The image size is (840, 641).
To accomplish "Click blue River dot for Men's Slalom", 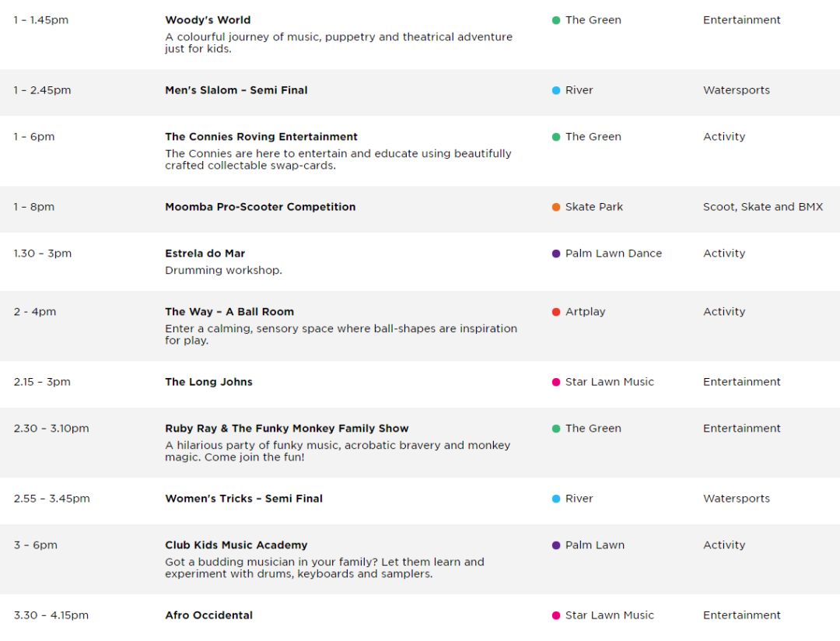I will [x=556, y=90].
